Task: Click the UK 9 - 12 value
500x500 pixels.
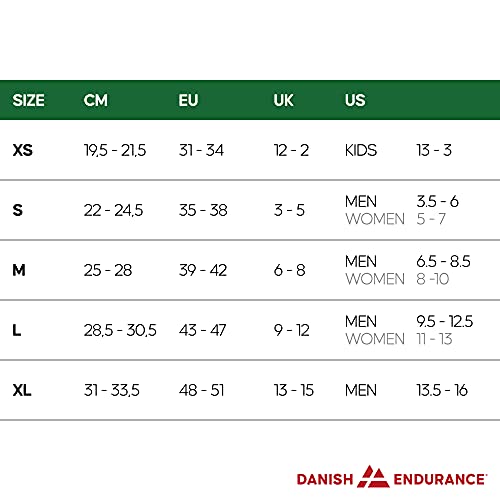Action: tap(292, 330)
